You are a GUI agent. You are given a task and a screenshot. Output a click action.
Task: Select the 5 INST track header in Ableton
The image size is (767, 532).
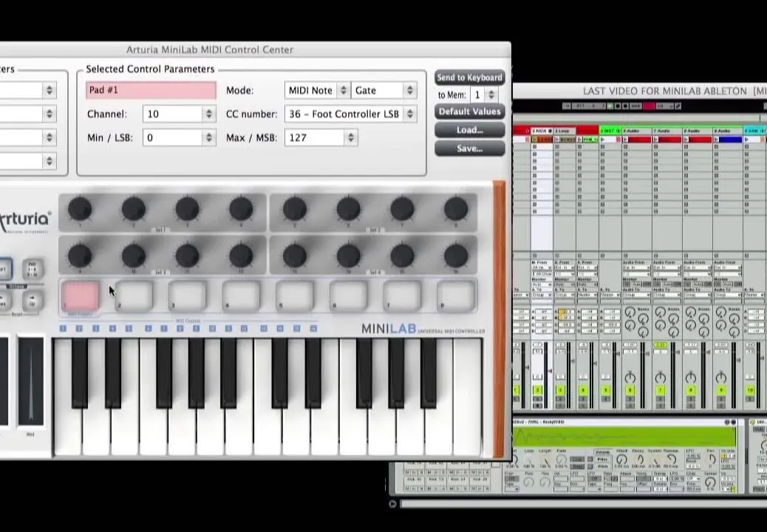coord(610,131)
